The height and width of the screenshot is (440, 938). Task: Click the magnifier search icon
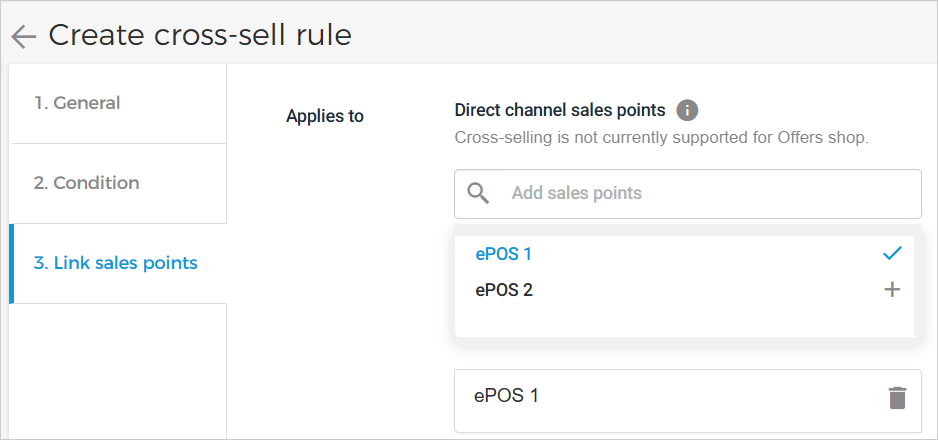coord(479,193)
